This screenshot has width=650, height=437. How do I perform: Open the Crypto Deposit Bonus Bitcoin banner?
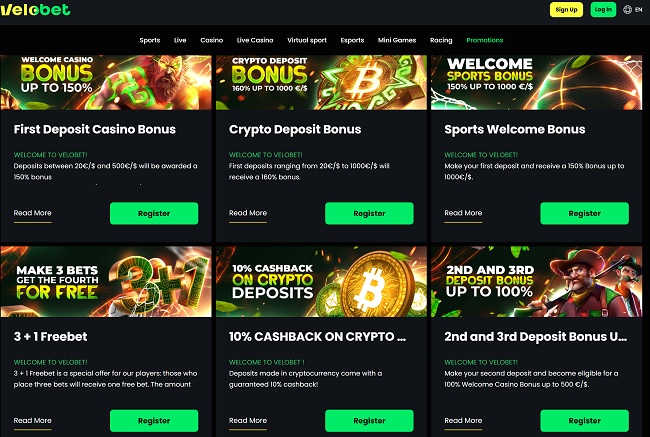click(321, 83)
